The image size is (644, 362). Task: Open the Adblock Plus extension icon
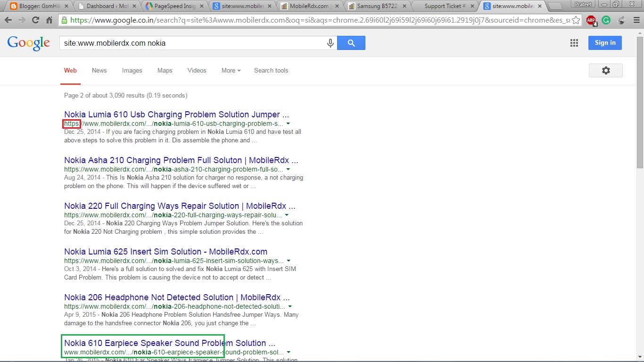(591, 20)
